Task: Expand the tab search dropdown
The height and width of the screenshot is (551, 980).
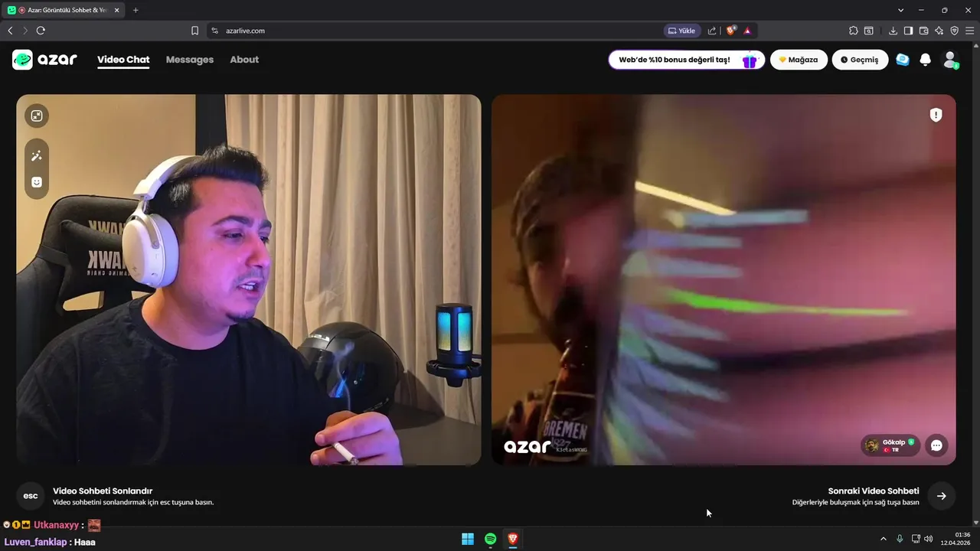Action: point(900,10)
